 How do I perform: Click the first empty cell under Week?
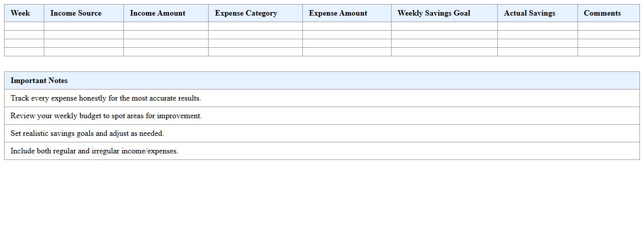coord(24,26)
